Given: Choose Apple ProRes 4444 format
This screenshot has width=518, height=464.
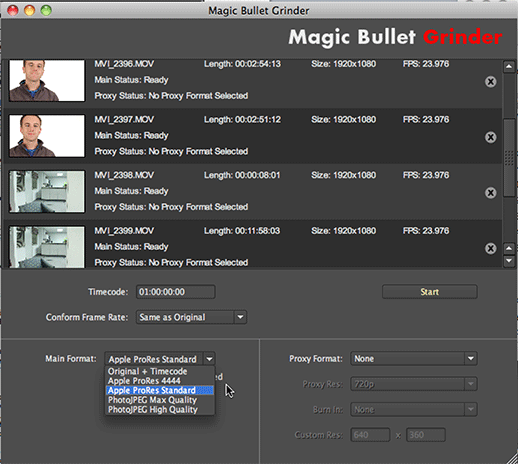Looking at the screenshot, I should [x=160, y=381].
